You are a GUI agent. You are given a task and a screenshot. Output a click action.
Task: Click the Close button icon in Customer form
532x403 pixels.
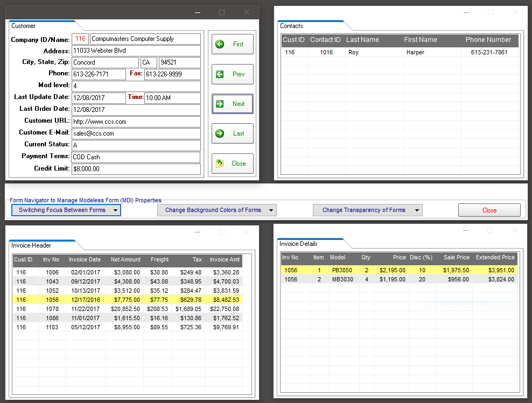click(220, 164)
